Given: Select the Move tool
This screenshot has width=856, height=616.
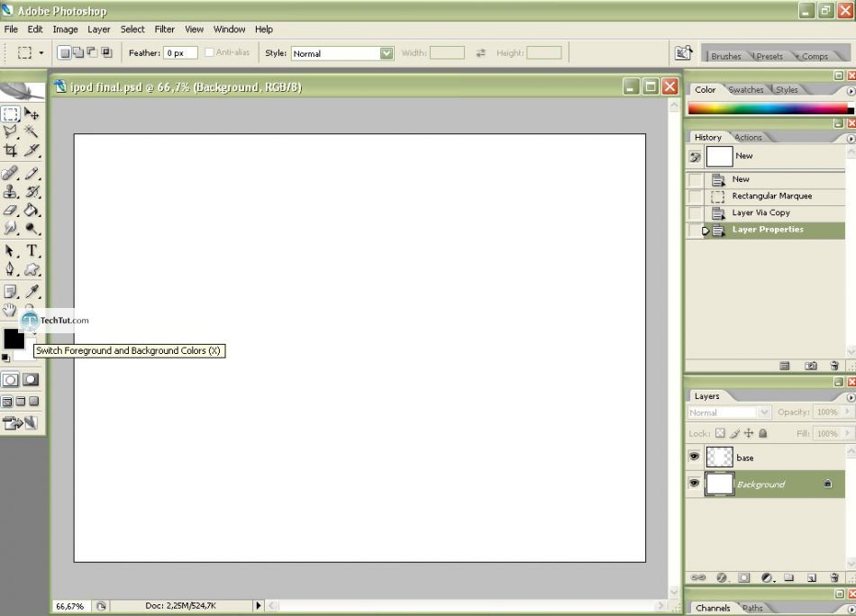Looking at the screenshot, I should point(32,114).
